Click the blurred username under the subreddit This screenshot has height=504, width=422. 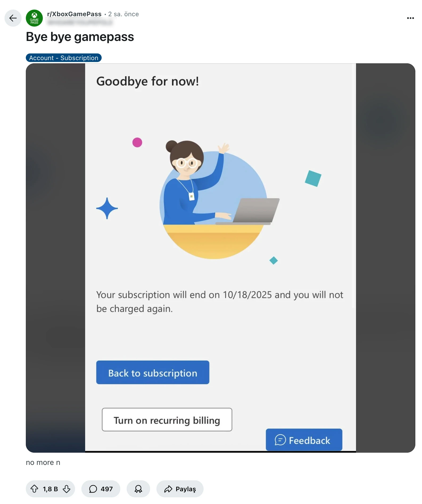80,22
